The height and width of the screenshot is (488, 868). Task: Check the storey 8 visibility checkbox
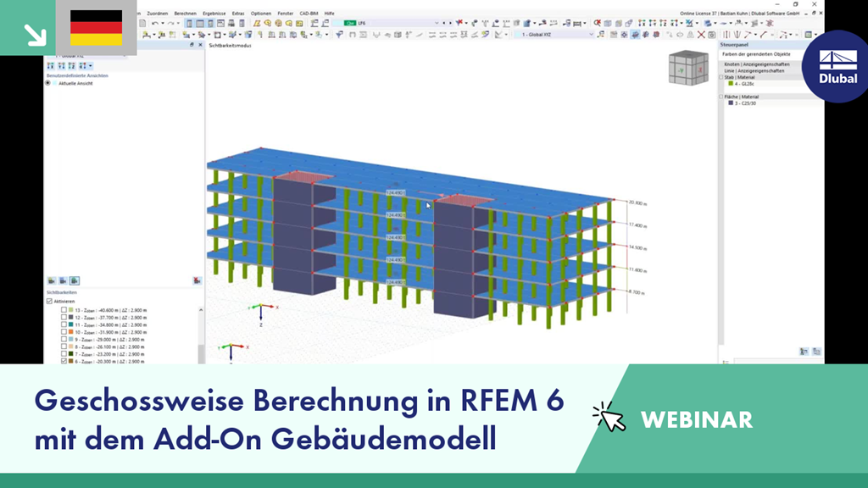coord(64,347)
